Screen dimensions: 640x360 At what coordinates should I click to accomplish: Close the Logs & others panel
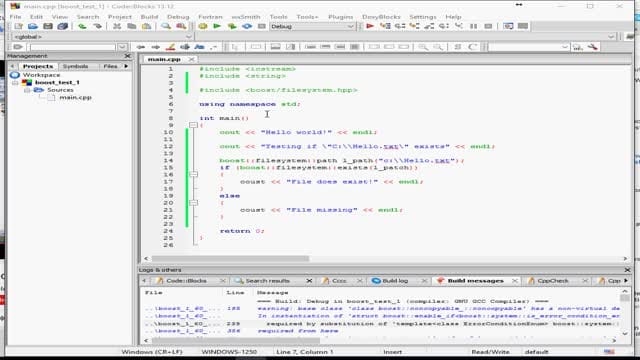627,270
